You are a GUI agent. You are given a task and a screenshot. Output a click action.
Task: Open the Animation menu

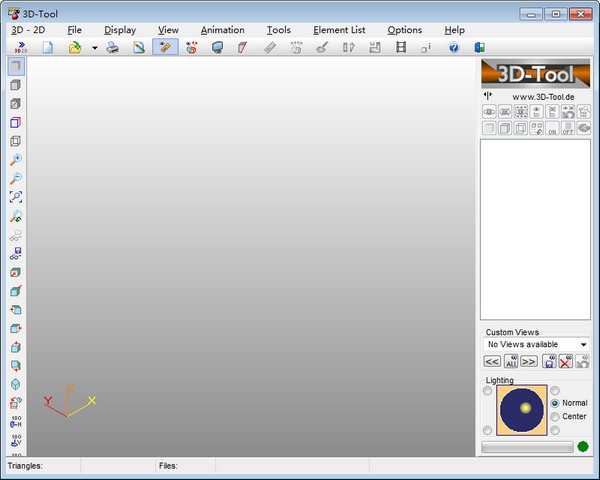click(222, 30)
